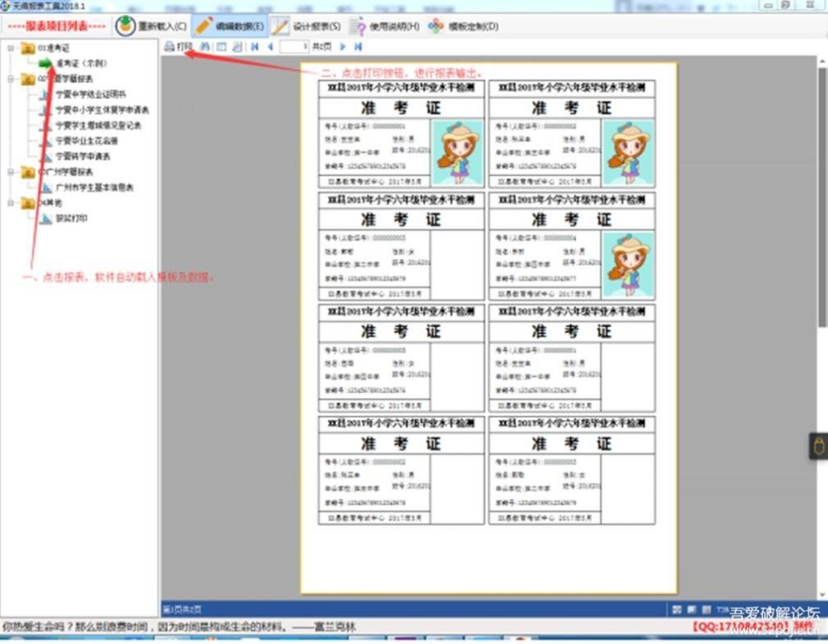
Task: Click 模板定制(D) template customization
Action: 464,26
